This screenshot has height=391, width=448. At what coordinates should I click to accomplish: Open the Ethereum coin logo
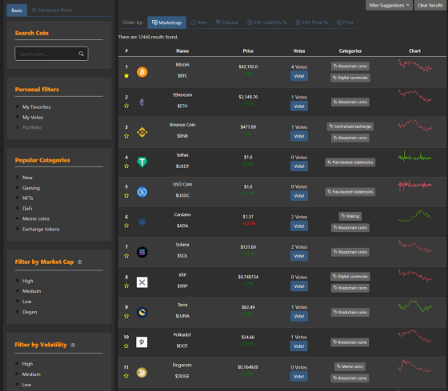(x=142, y=102)
